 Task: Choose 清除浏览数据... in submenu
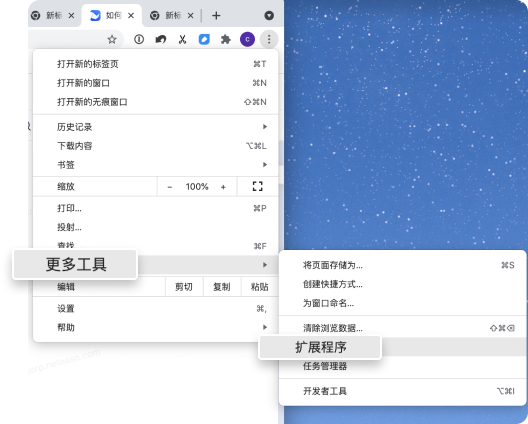click(x=402, y=328)
